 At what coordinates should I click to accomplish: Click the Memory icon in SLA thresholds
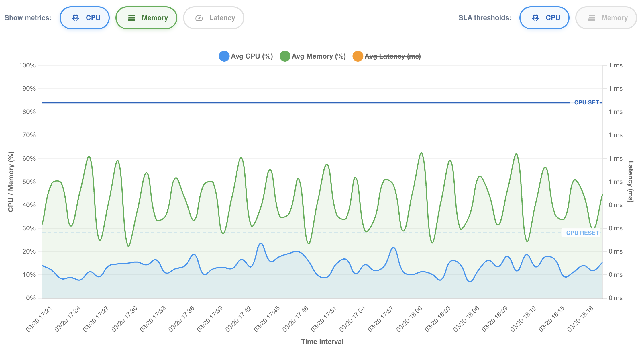[x=591, y=18]
